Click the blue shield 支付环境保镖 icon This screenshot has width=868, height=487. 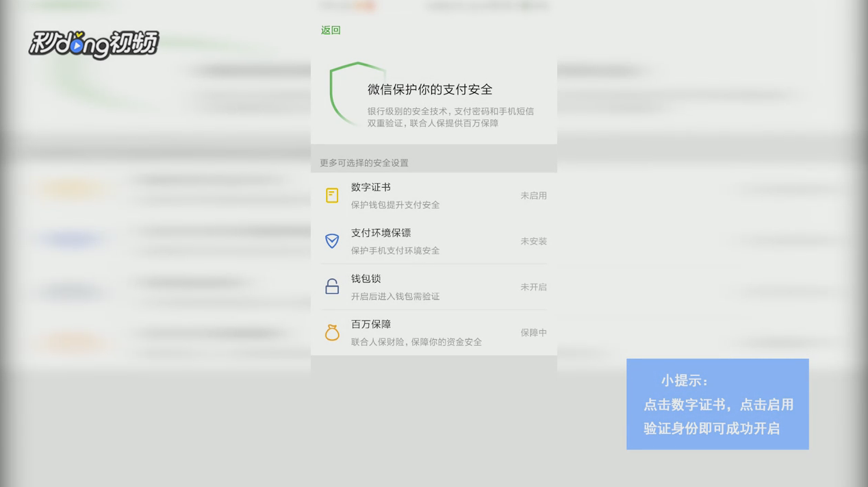point(332,241)
